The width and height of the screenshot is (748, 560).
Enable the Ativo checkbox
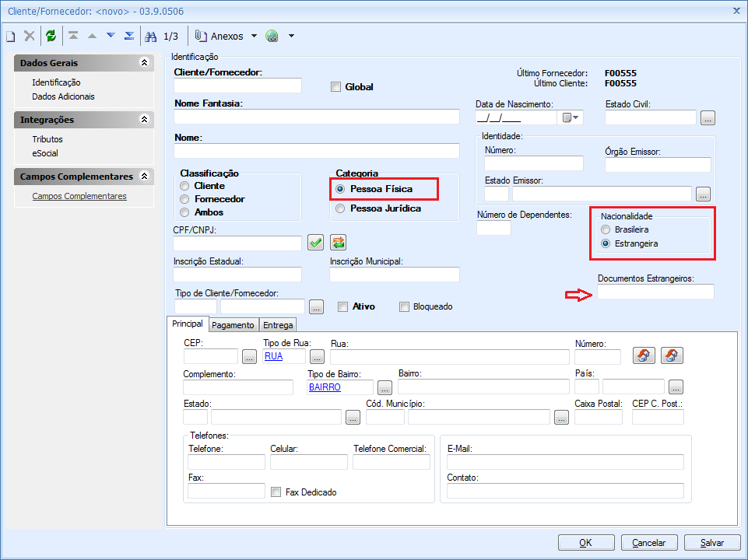click(342, 306)
